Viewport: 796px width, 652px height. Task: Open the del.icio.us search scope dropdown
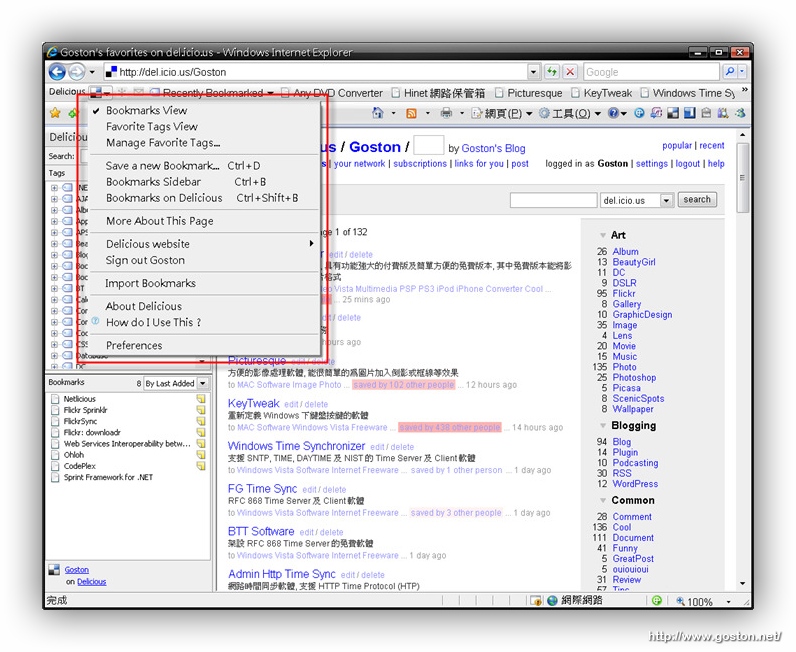pos(667,200)
